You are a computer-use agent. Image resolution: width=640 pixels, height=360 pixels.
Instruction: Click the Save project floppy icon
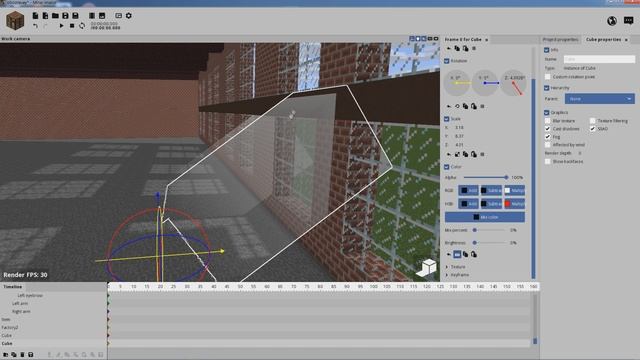coord(65,16)
